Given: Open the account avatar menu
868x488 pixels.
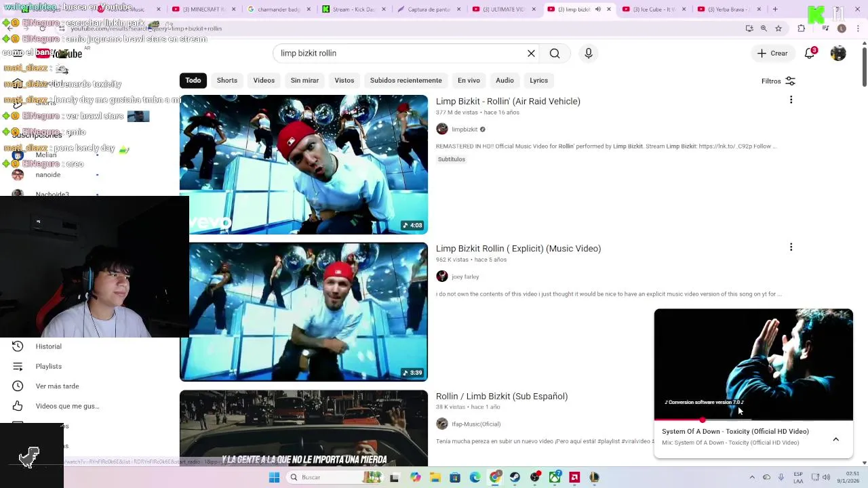Looking at the screenshot, I should pyautogui.click(x=838, y=54).
